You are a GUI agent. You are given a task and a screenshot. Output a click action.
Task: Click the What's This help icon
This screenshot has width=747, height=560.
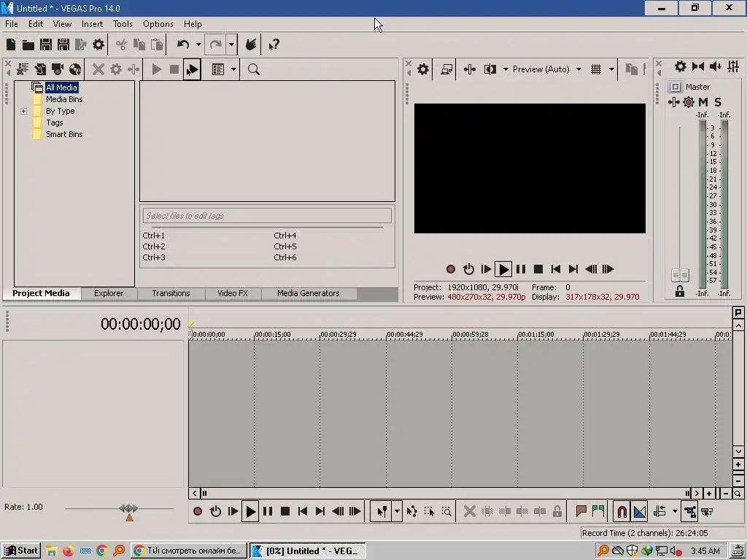click(x=274, y=44)
